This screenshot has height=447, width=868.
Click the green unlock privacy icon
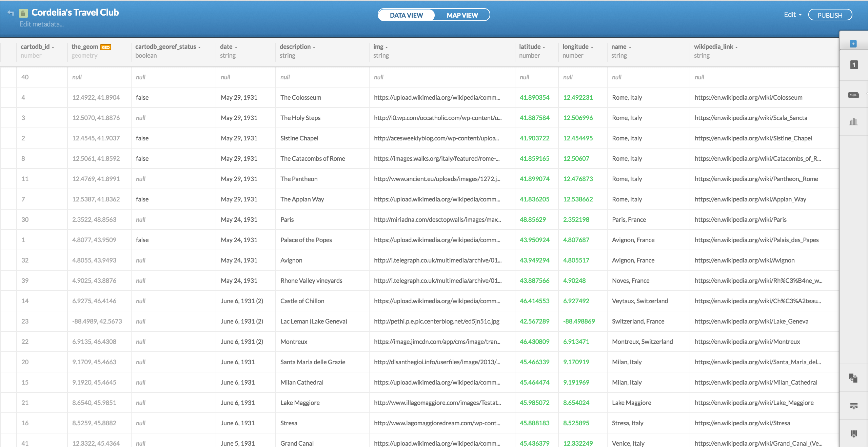coord(23,13)
